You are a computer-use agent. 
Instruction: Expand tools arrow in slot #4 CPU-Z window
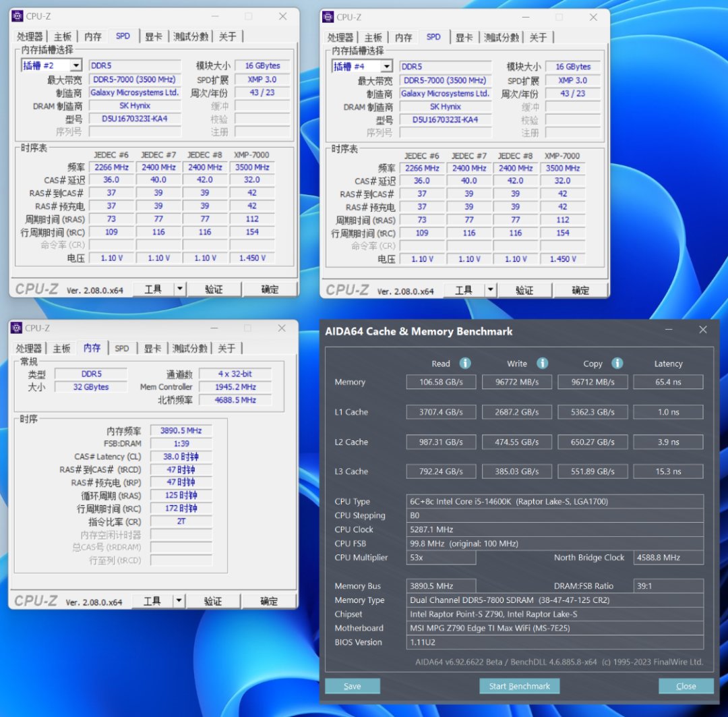pyautogui.click(x=491, y=290)
